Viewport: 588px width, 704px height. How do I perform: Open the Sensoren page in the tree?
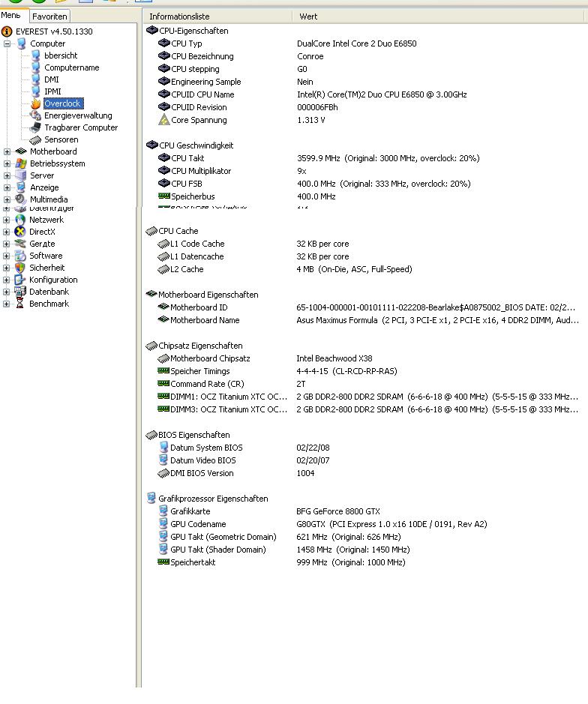[x=61, y=139]
